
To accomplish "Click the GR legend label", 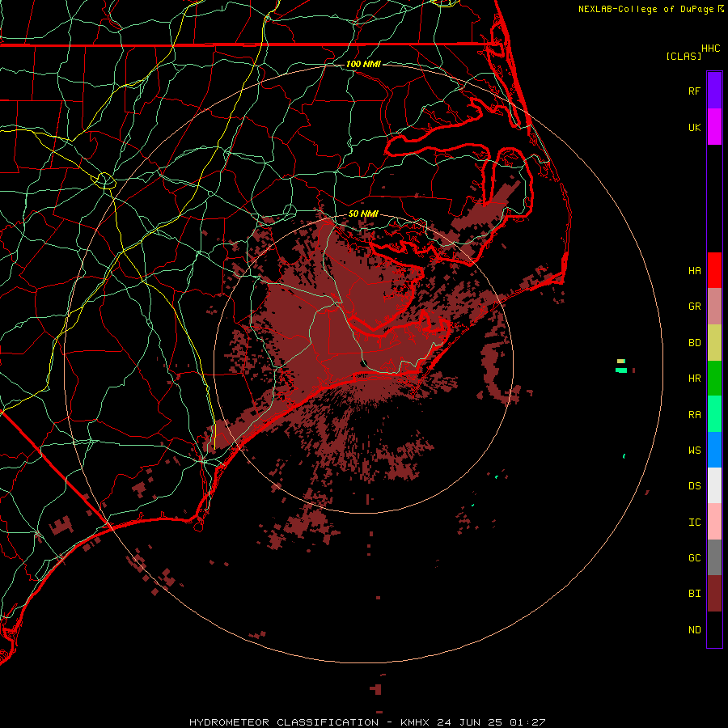I will (694, 307).
